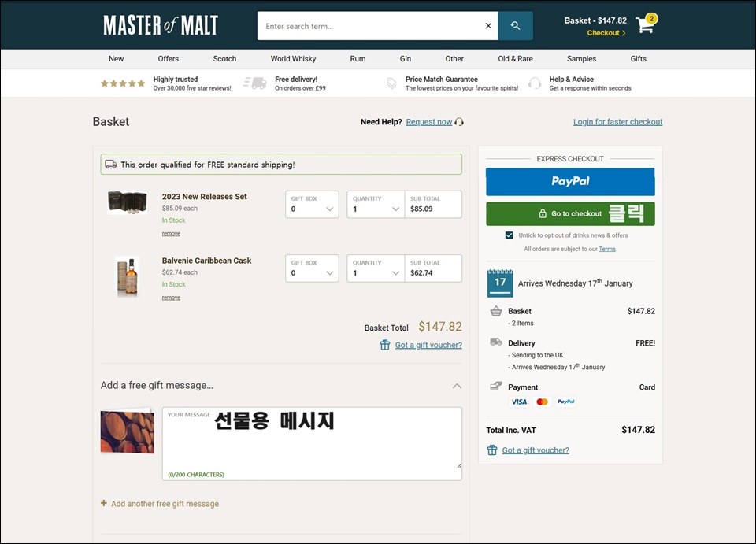Click the Master of Malt logo
This screenshot has height=544, width=756.
tap(161, 25)
